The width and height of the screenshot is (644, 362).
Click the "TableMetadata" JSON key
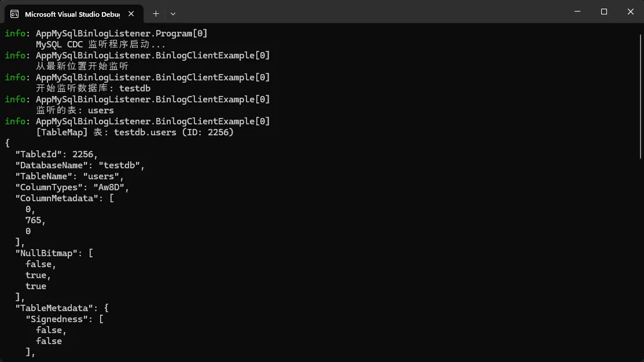point(54,308)
